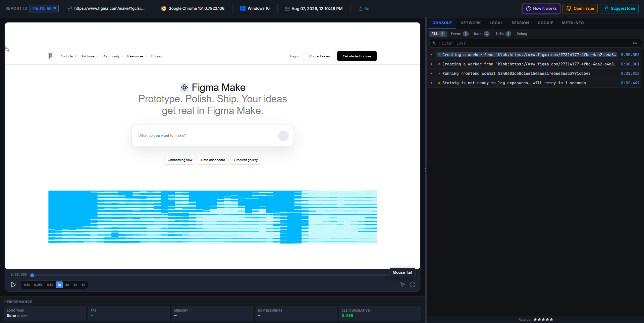Select the 0.1x playback speed
The image size is (644, 323).
click(27, 285)
